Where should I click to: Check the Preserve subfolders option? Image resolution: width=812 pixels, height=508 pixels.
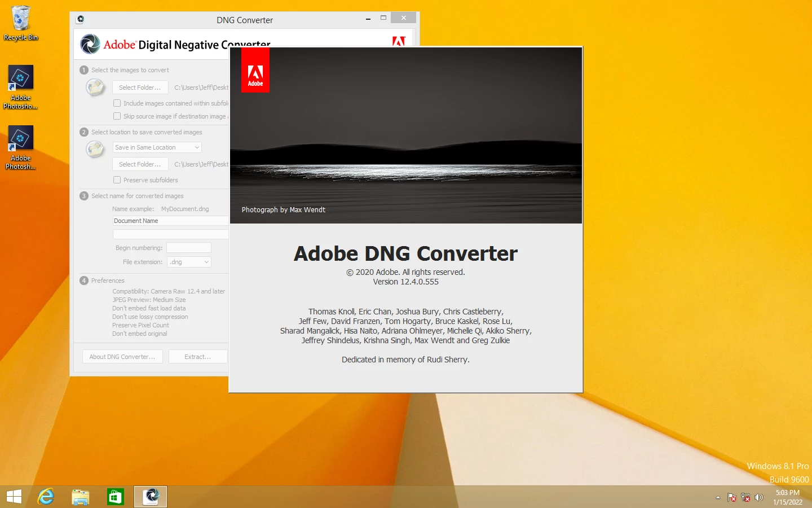pyautogui.click(x=117, y=180)
